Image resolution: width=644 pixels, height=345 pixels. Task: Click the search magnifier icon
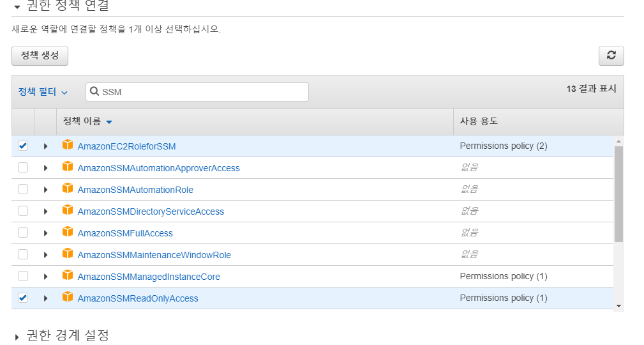pyautogui.click(x=94, y=91)
